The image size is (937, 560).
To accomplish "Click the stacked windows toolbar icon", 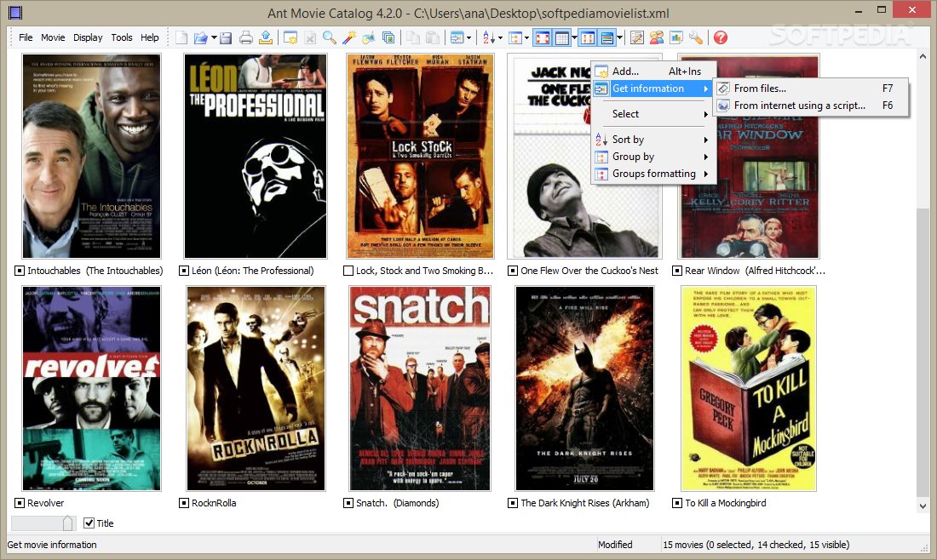I will click(388, 37).
